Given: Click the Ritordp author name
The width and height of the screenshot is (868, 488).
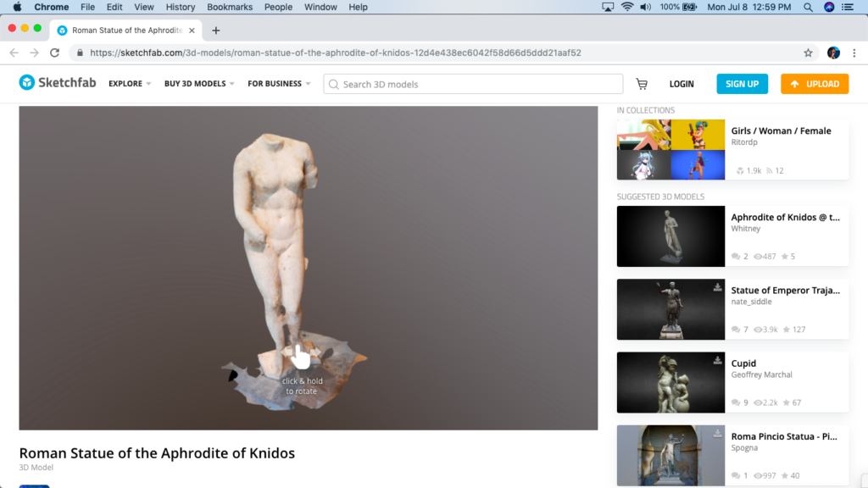Looking at the screenshot, I should [x=744, y=142].
